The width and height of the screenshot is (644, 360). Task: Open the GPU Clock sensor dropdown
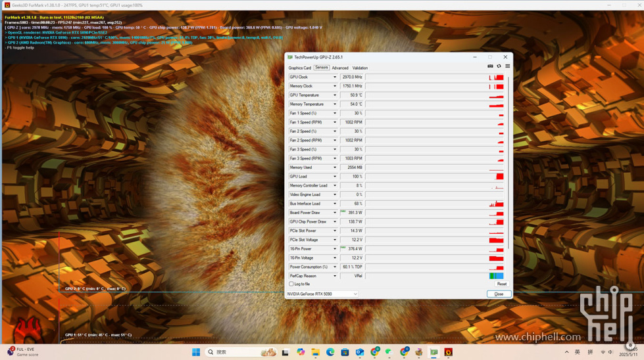click(x=334, y=77)
